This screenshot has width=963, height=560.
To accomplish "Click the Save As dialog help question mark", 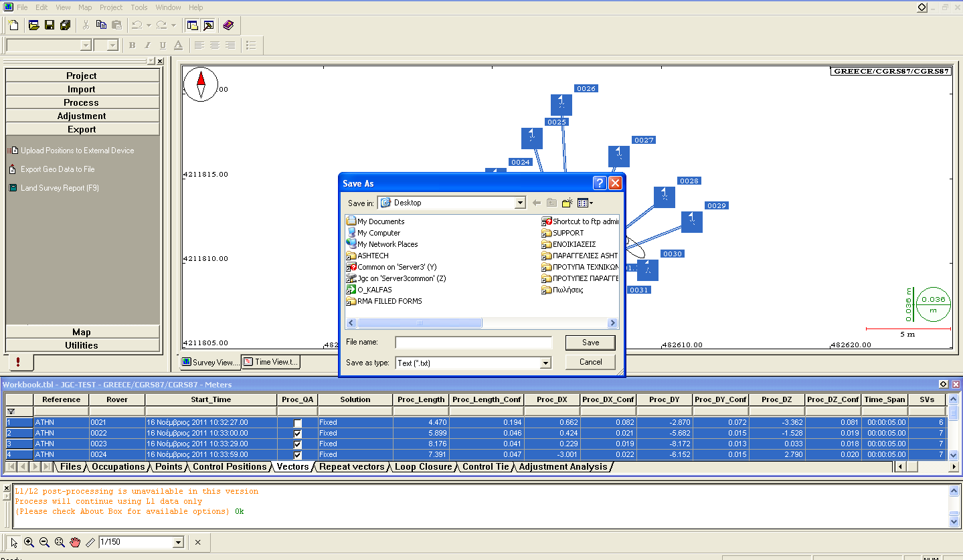I will [x=600, y=183].
